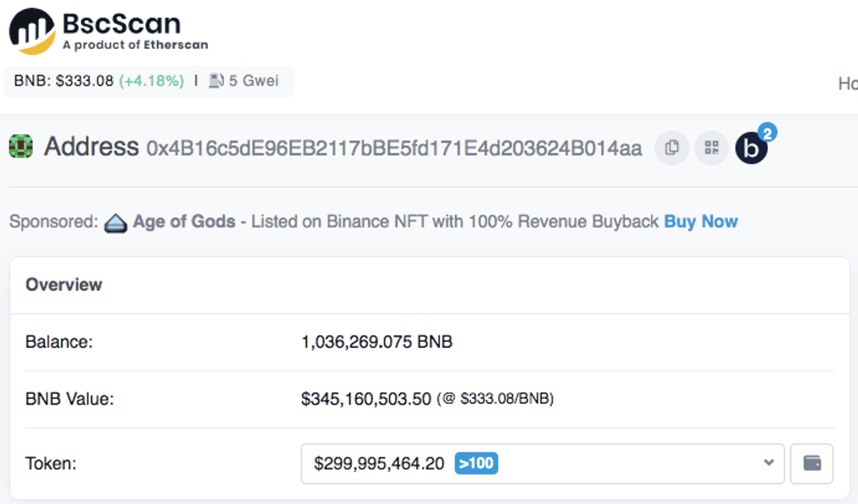Click the @ $333.08/BNB rate text
Viewport: 858px width, 504px height.
tap(496, 399)
